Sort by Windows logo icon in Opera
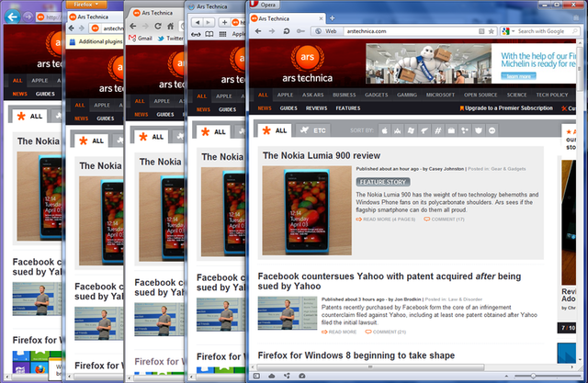 pos(411,130)
